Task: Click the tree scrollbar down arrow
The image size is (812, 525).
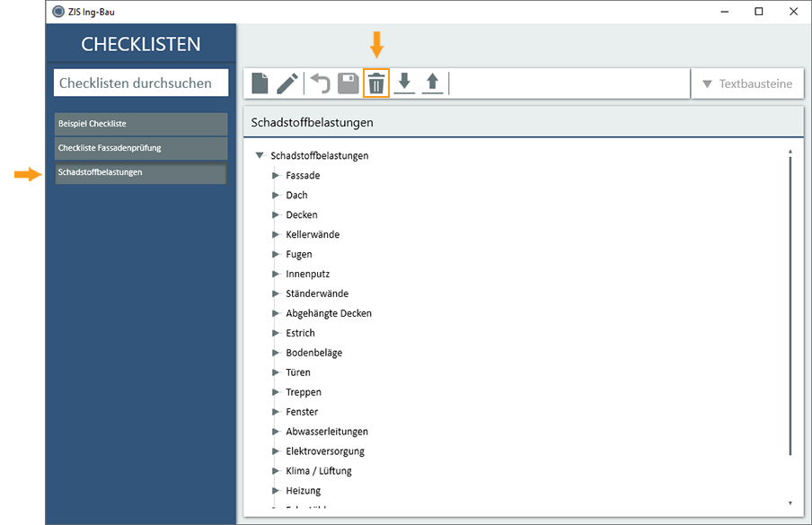Action: pyautogui.click(x=790, y=503)
